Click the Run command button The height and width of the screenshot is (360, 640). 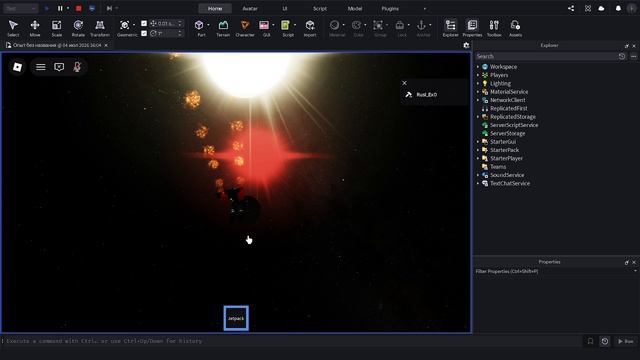(625, 341)
